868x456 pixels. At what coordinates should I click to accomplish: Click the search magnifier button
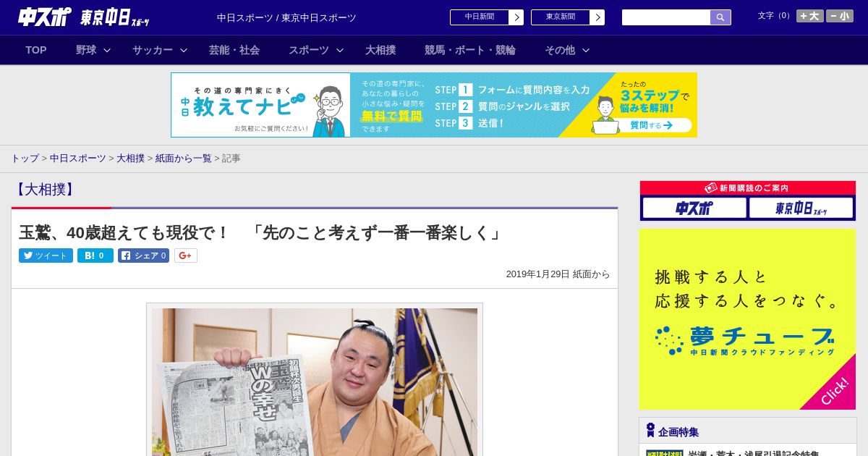pyautogui.click(x=720, y=17)
